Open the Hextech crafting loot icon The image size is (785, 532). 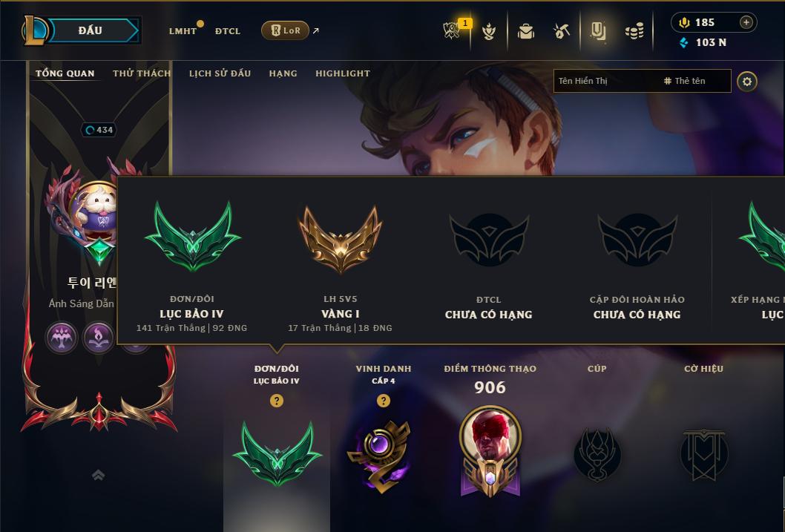point(561,31)
